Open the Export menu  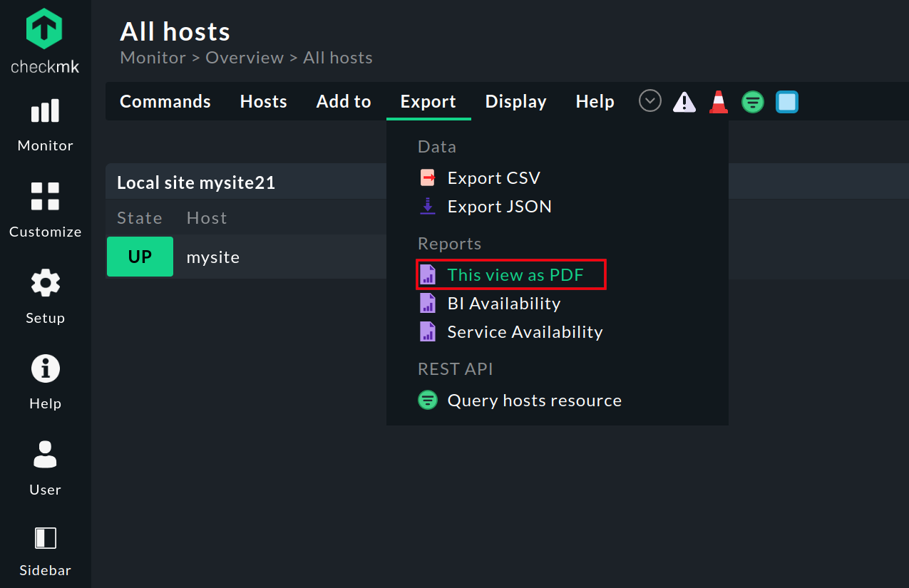coord(428,101)
